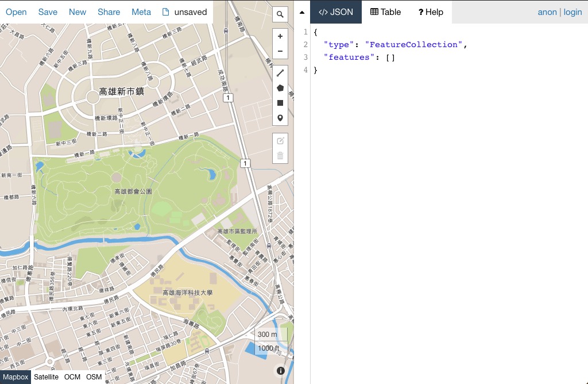Image resolution: width=588 pixels, height=384 pixels.
Task: Click line number 4 in editor gutter
Action: (305, 70)
